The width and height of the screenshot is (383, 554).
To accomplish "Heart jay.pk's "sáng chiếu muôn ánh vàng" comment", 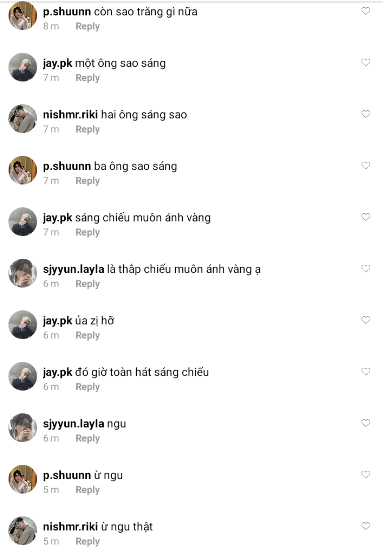I will (x=366, y=217).
